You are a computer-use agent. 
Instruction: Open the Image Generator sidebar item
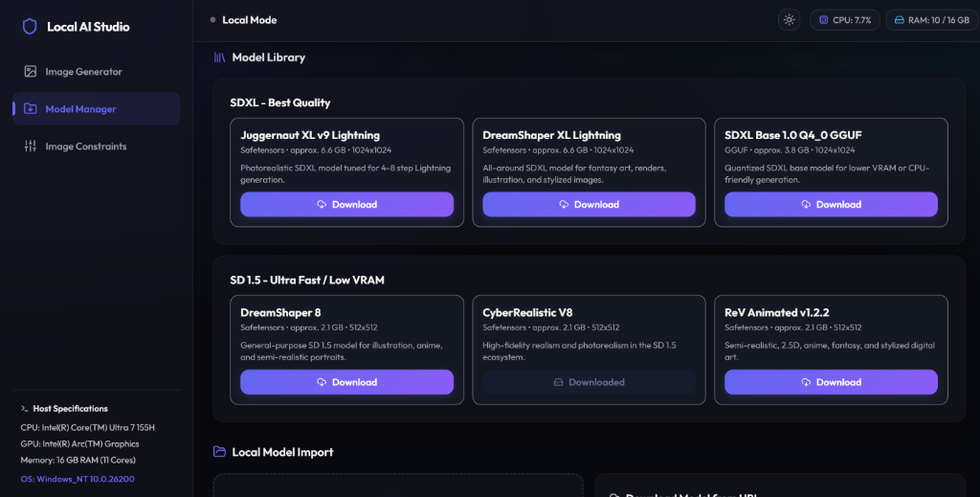coord(97,71)
